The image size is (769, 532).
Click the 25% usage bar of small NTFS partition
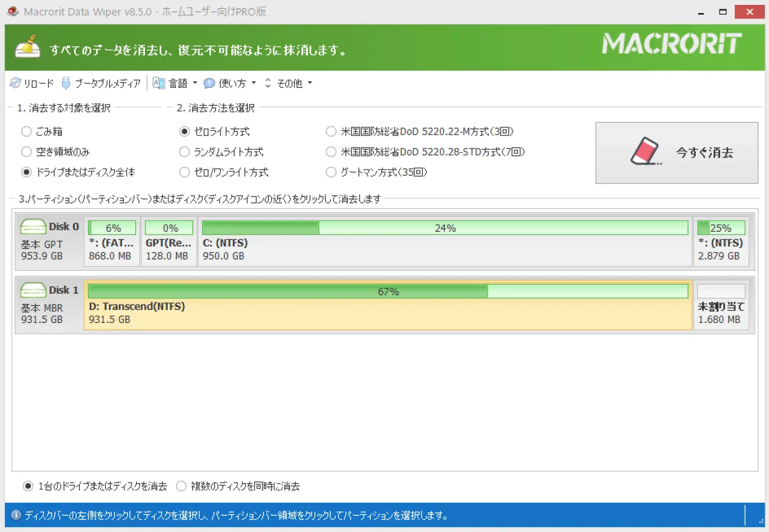(721, 228)
